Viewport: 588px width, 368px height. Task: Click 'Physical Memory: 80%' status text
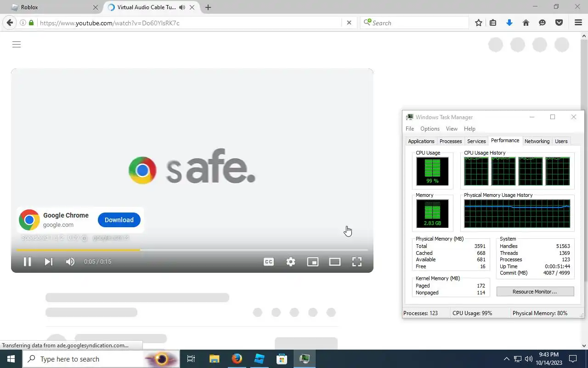pos(540,313)
